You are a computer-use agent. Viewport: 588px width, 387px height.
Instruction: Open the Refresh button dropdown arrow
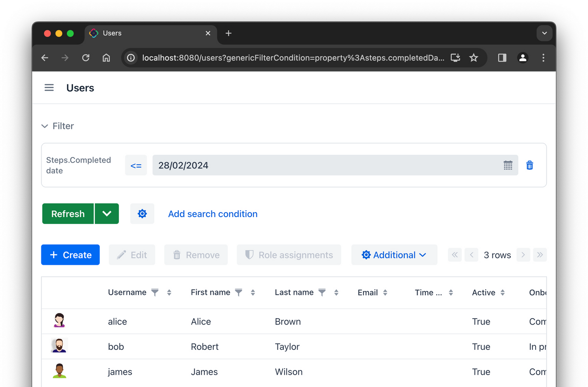[107, 213]
